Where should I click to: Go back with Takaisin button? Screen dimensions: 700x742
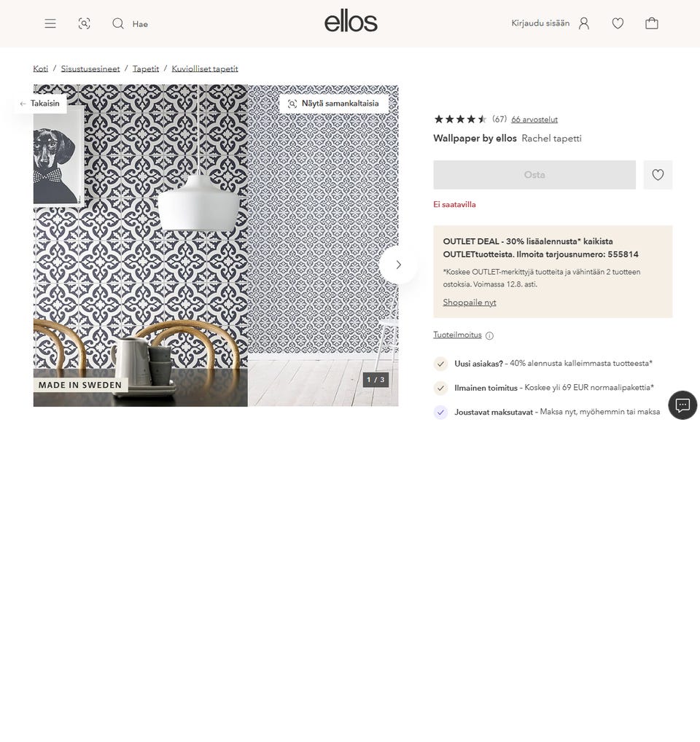[40, 104]
